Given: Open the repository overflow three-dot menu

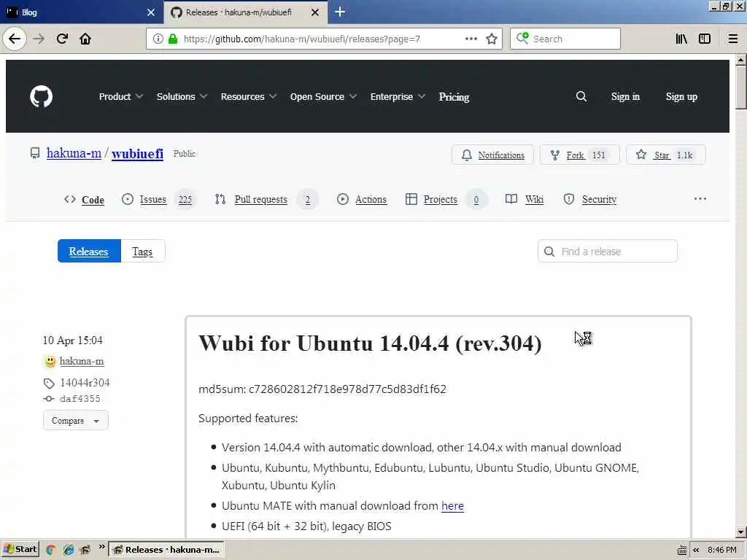Looking at the screenshot, I should 700,198.
